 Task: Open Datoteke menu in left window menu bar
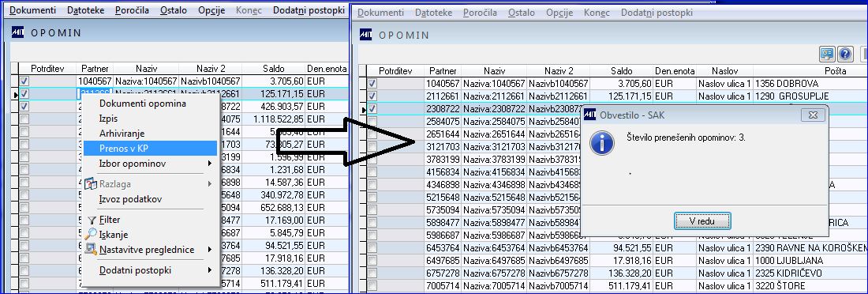(x=86, y=10)
